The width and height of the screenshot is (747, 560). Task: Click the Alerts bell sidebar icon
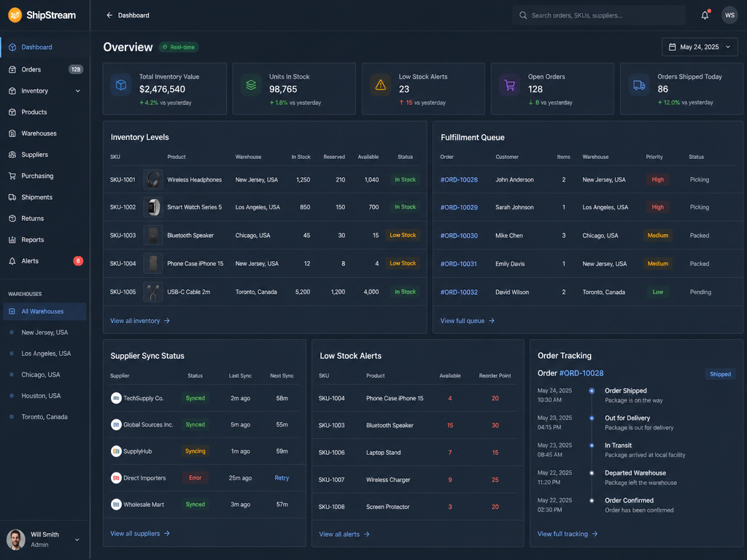point(12,261)
